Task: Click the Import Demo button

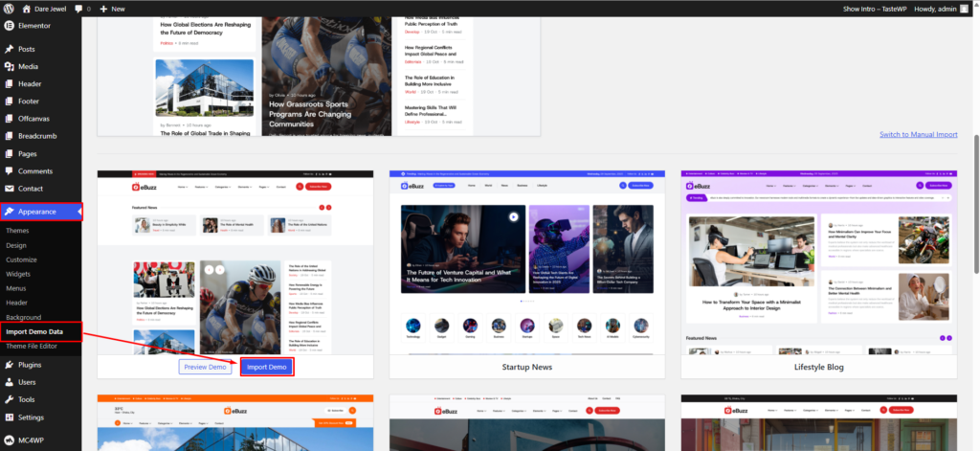Action: (266, 367)
